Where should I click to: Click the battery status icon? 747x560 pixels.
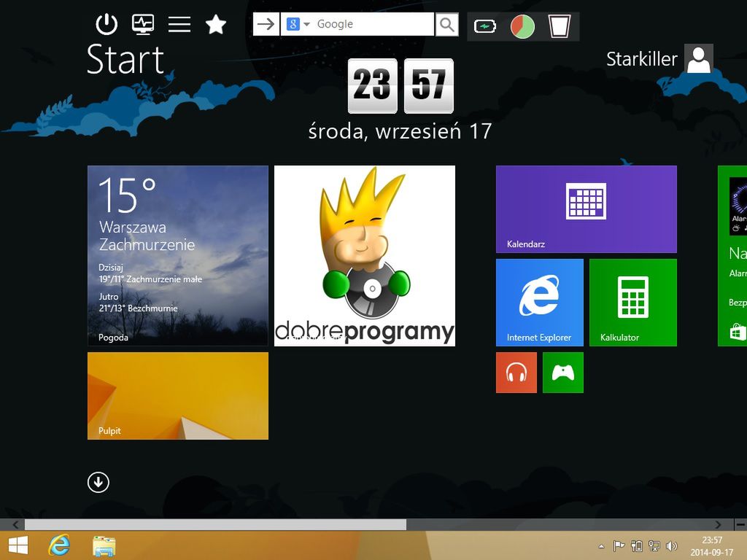[x=485, y=27]
